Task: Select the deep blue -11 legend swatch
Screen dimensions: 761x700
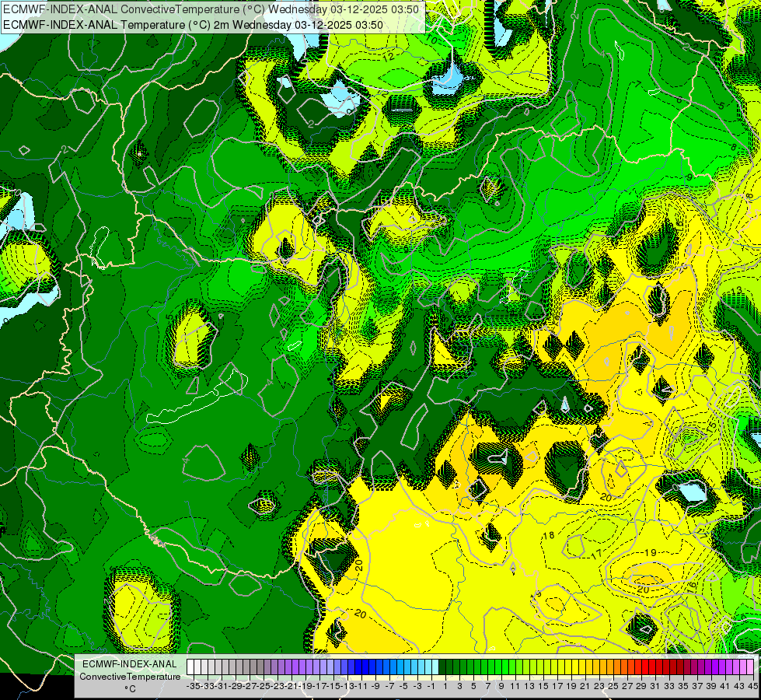Action: pos(358,667)
